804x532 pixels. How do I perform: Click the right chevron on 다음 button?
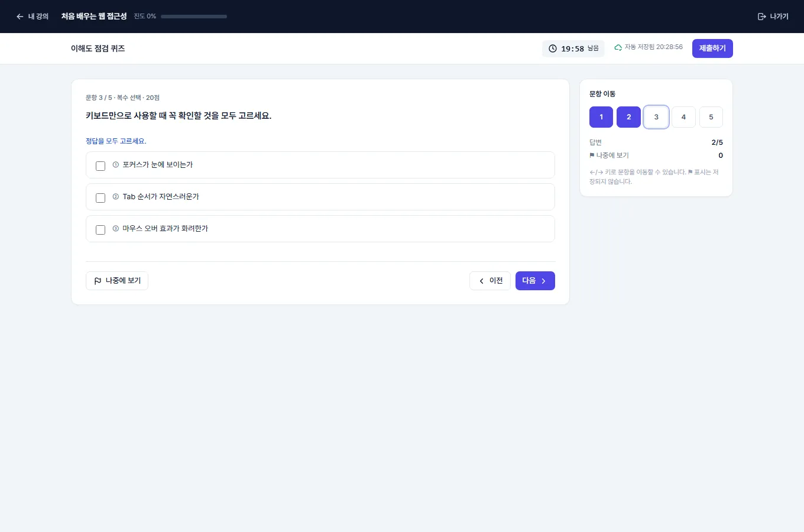[x=543, y=281]
